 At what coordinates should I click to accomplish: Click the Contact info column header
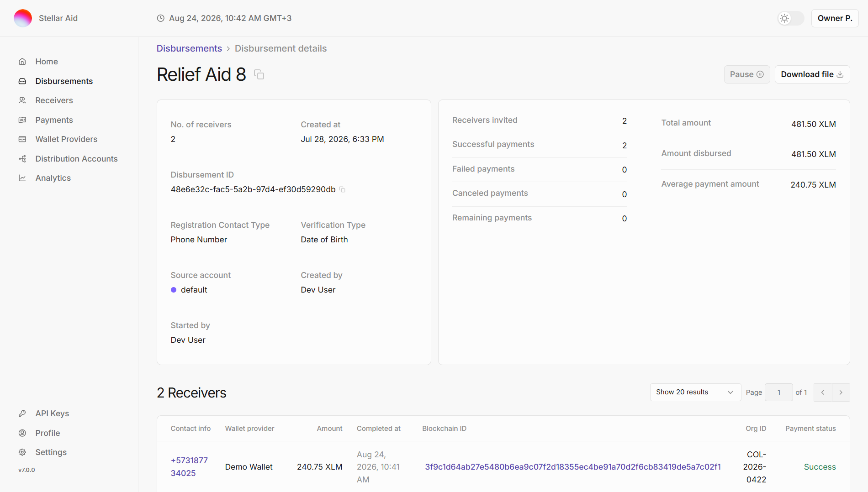tap(191, 429)
